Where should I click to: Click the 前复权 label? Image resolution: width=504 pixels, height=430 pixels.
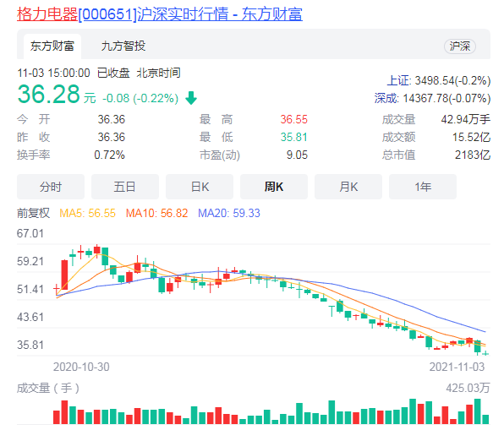point(34,213)
